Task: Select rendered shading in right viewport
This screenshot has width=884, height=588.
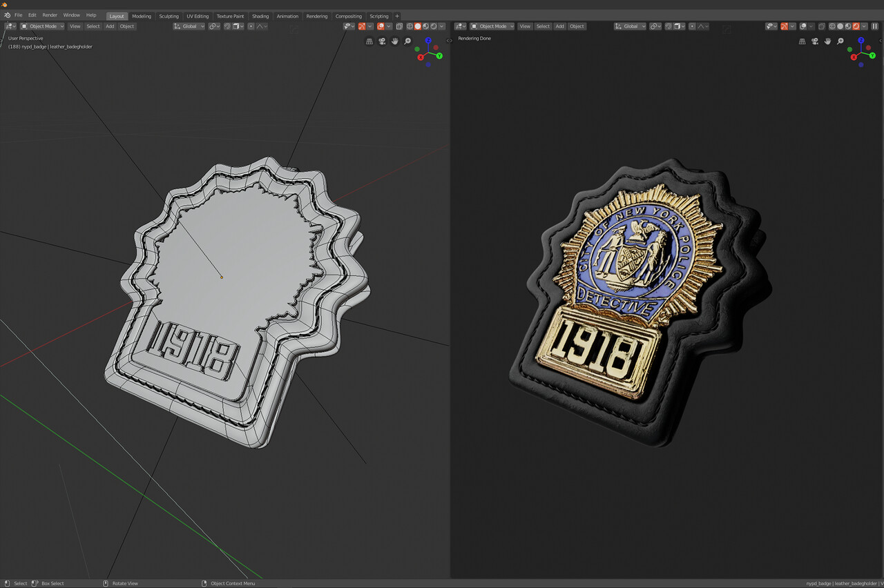Action: (856, 26)
